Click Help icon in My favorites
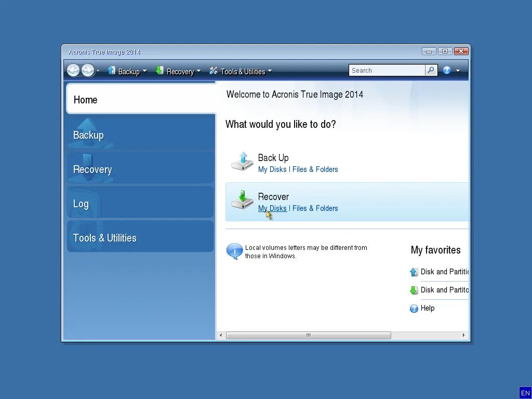 pos(414,309)
